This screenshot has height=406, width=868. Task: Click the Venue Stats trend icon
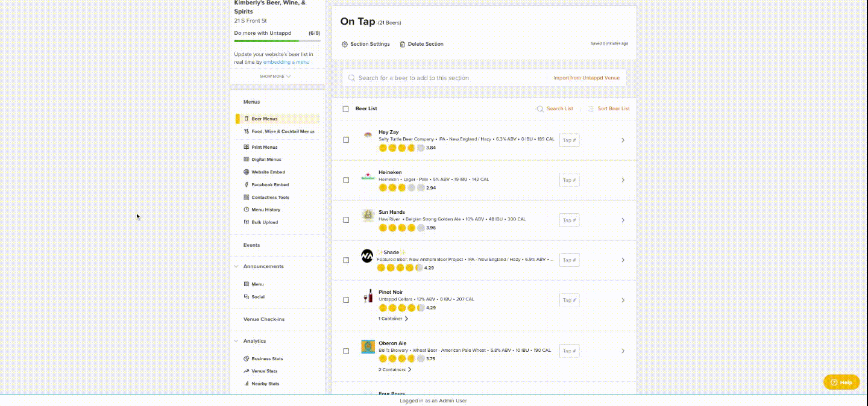246,371
